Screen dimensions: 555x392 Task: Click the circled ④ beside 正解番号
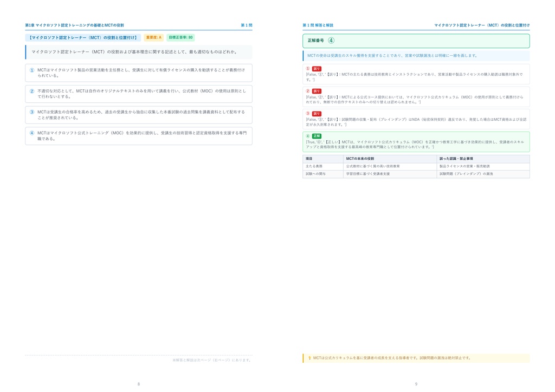click(x=331, y=40)
